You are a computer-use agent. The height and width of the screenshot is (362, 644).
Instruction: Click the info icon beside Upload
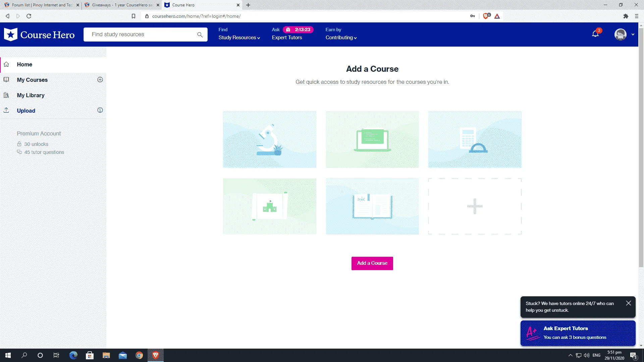click(x=100, y=110)
